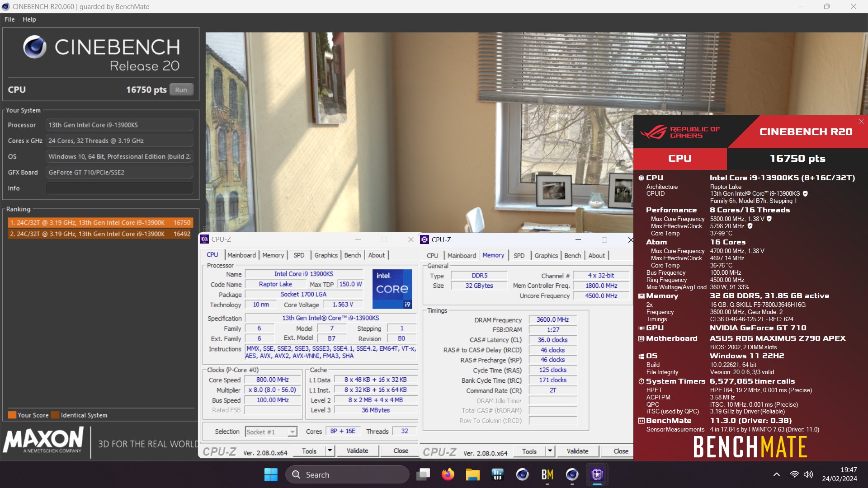Open the Socket #1 selection dropdown
The image size is (868, 488).
[x=292, y=432]
